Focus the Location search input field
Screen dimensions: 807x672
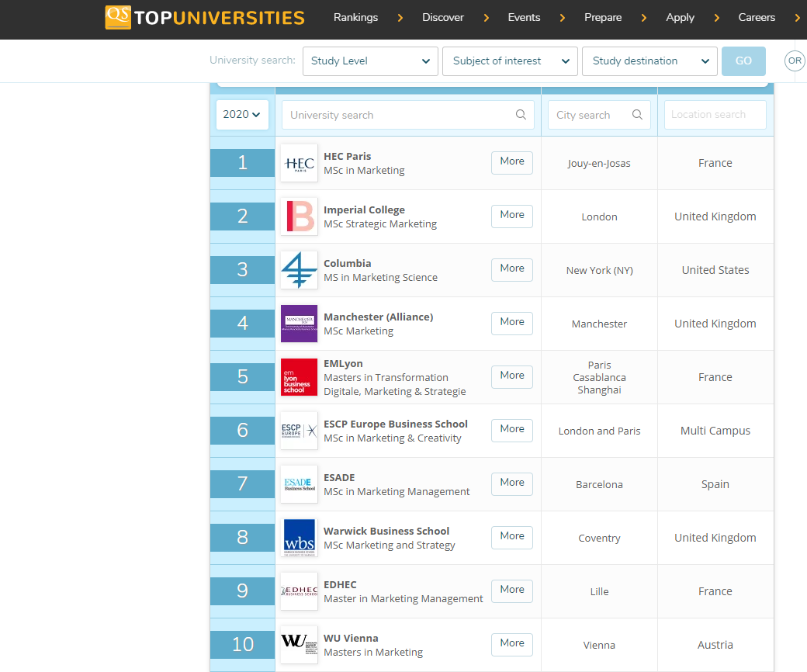tap(715, 115)
